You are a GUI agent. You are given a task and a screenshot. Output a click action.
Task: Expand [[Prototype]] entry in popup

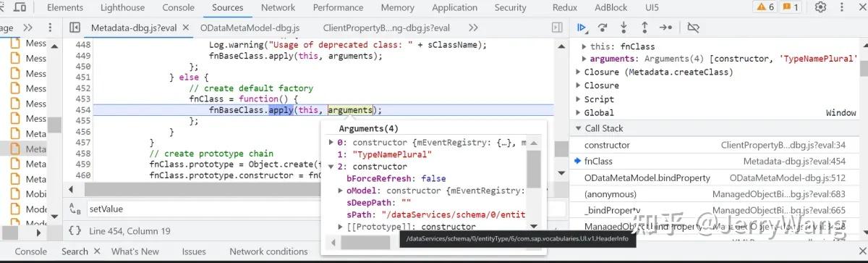click(341, 227)
